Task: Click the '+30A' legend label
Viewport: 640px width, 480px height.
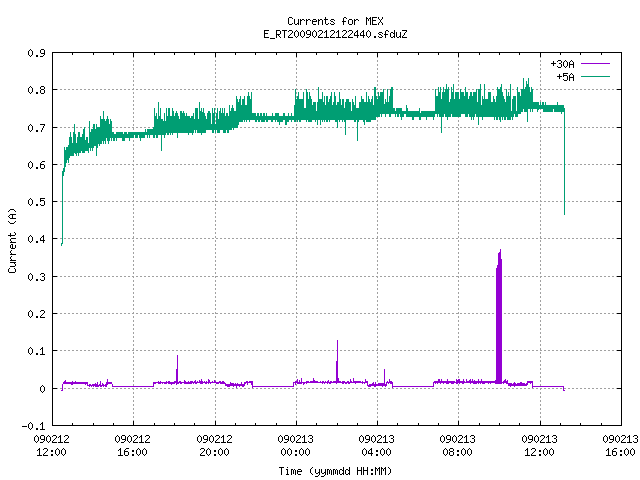Action: coord(562,64)
